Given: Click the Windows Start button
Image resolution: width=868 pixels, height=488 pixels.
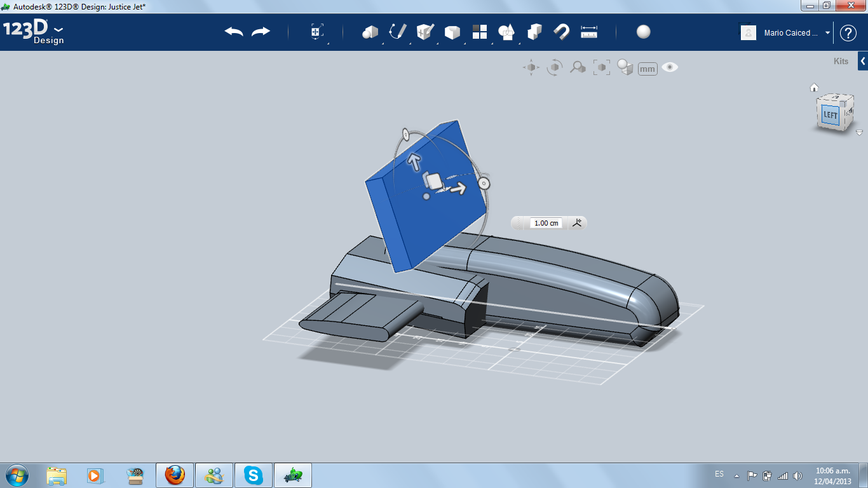Looking at the screenshot, I should [x=17, y=475].
